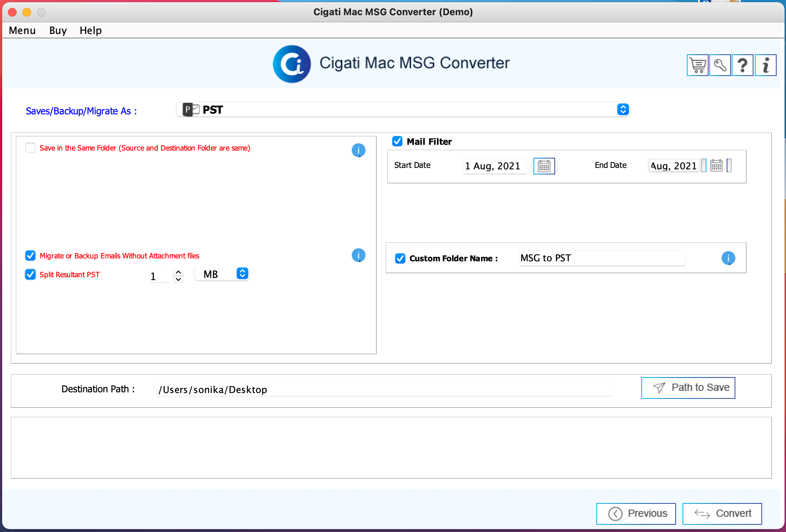This screenshot has width=786, height=532.
Task: Click the End Date field
Action: click(673, 166)
